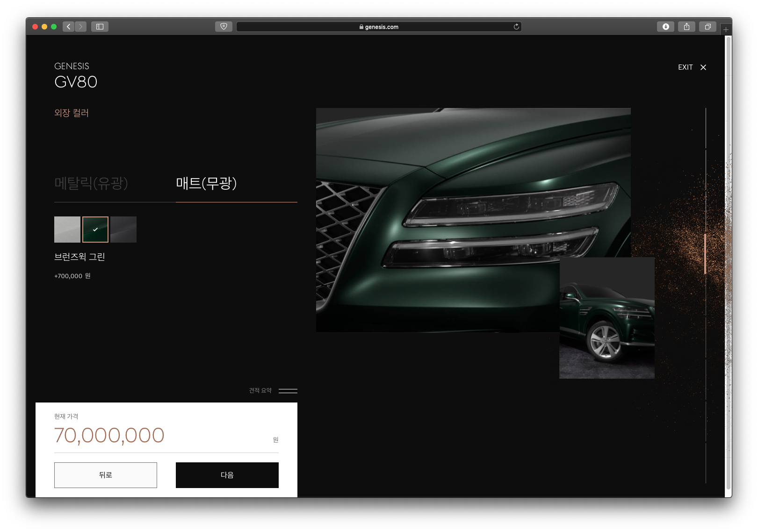The height and width of the screenshot is (532, 758).
Task: Click the highlighted step progress marker
Action: pyautogui.click(x=705, y=254)
